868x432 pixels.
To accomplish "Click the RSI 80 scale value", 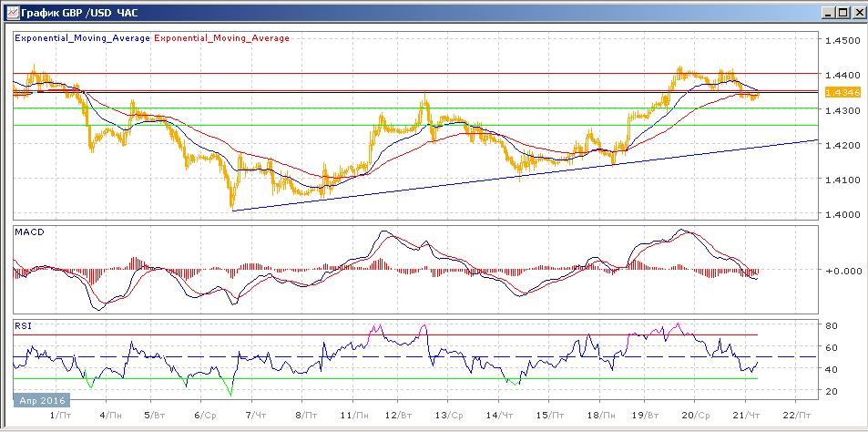I will [832, 325].
